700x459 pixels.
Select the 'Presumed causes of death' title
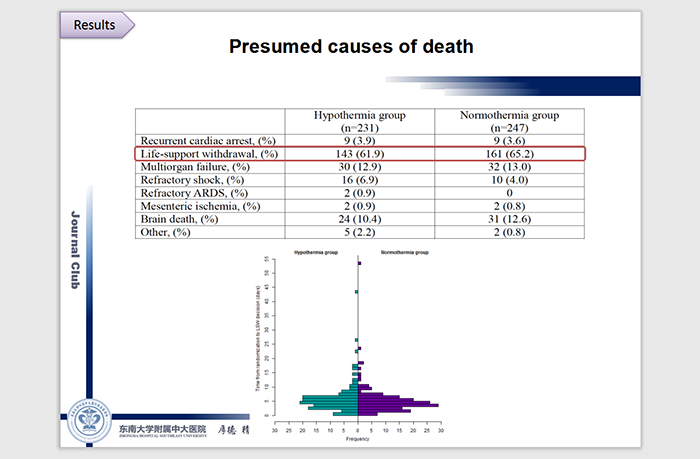coord(350,46)
